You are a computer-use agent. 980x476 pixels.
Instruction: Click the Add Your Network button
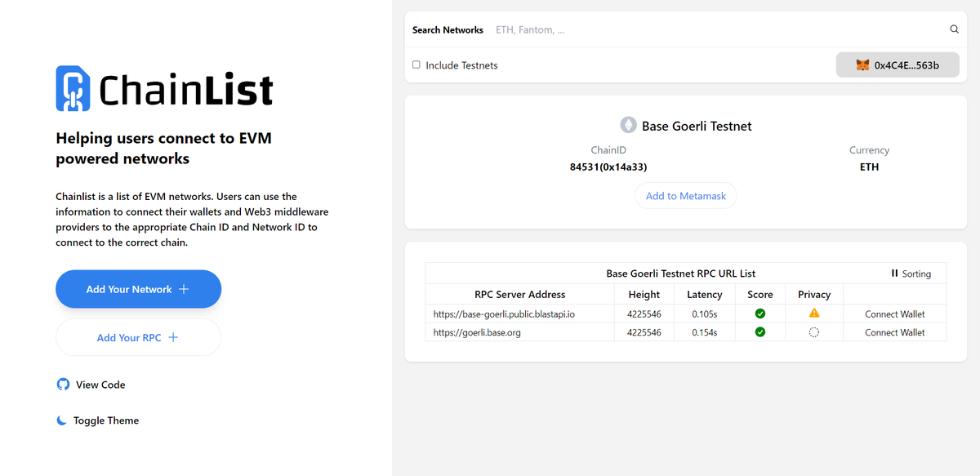[138, 289]
